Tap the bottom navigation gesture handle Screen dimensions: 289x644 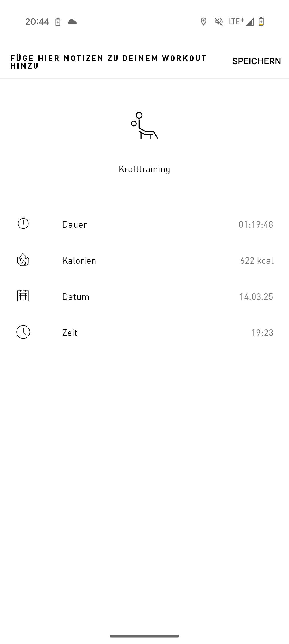click(x=144, y=636)
